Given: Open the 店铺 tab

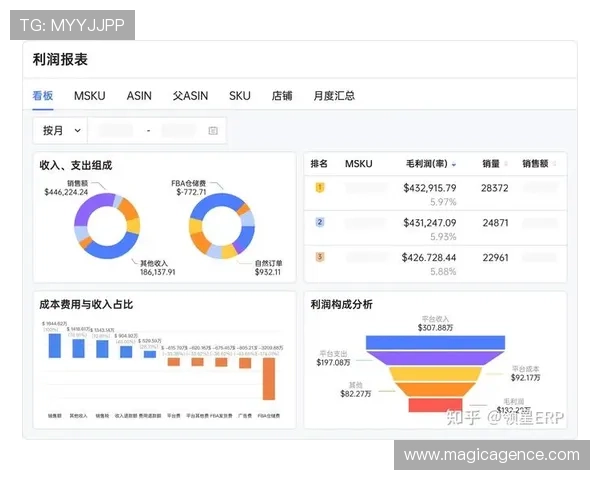Looking at the screenshot, I should (x=282, y=96).
